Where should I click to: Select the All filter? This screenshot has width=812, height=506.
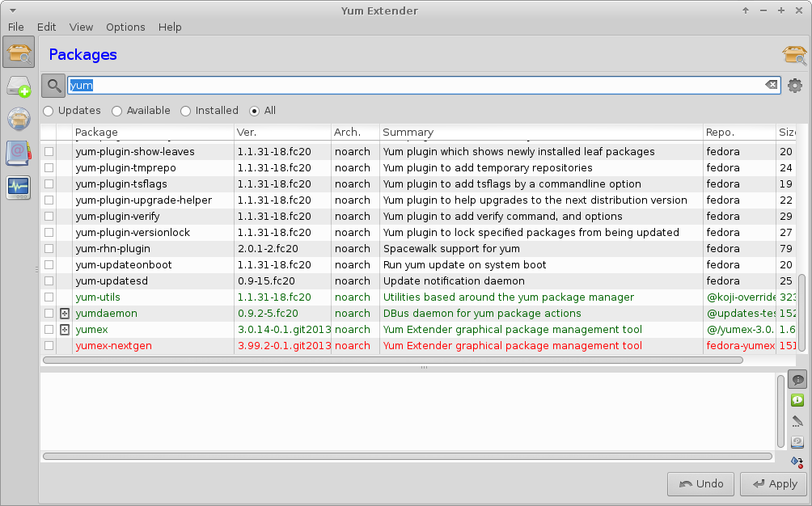click(263, 111)
